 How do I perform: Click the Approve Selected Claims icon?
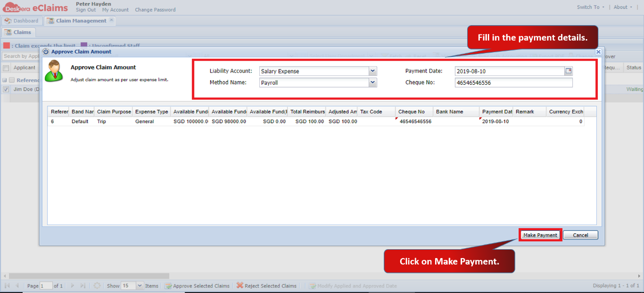point(168,286)
